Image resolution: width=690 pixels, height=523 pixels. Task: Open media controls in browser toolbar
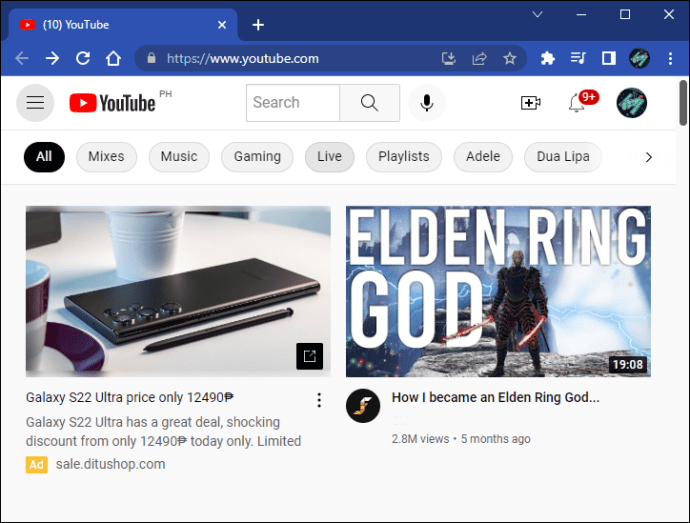(x=578, y=58)
